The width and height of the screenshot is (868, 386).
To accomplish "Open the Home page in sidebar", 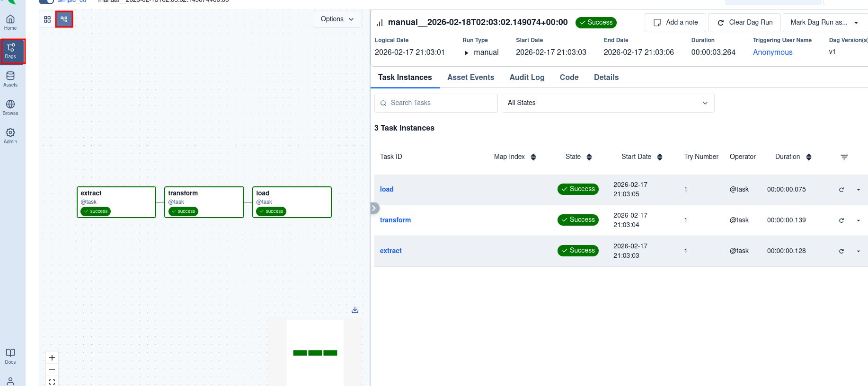I will 10,22.
